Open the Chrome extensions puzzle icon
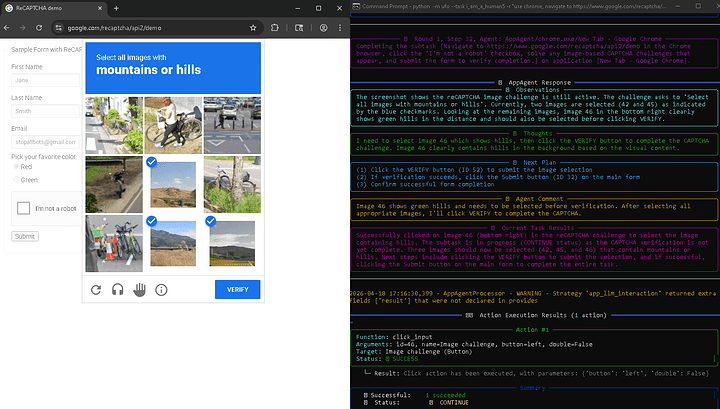 pyautogui.click(x=275, y=28)
